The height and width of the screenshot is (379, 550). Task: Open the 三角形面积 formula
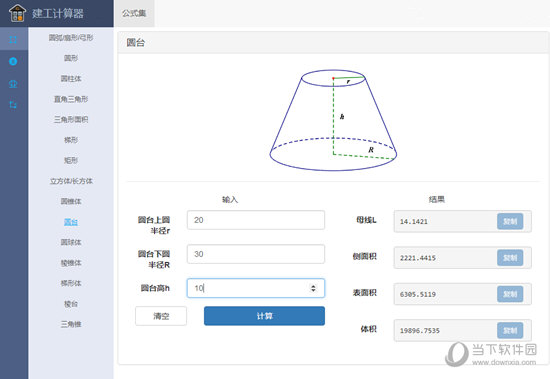71,119
